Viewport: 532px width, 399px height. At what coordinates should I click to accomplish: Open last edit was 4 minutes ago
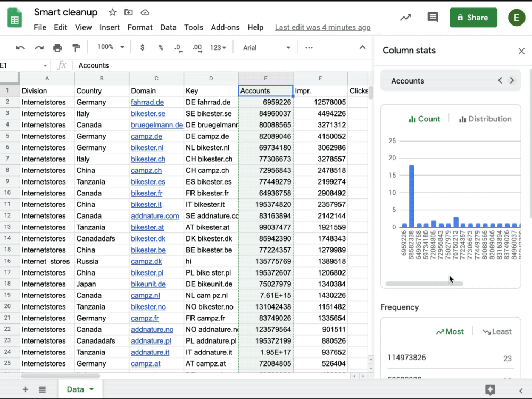coord(323,28)
